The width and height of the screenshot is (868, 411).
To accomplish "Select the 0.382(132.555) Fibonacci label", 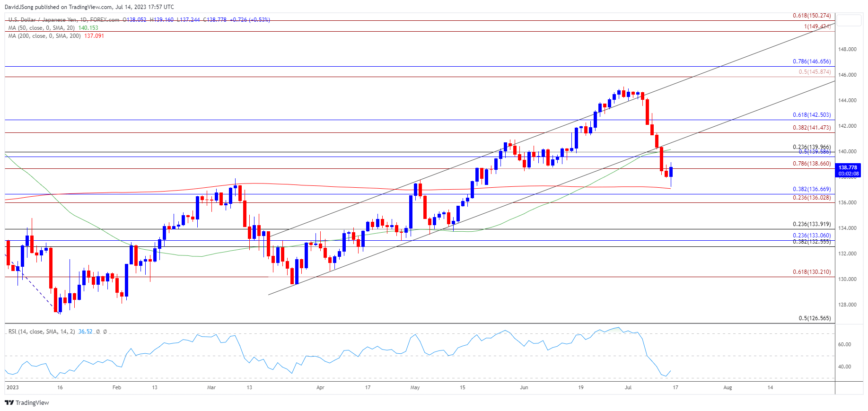I will point(812,242).
